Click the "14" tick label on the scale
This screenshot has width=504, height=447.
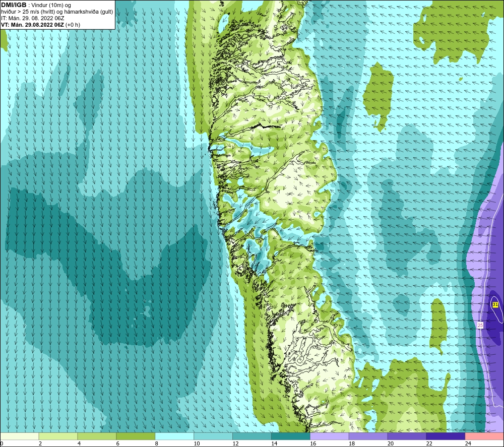click(274, 443)
